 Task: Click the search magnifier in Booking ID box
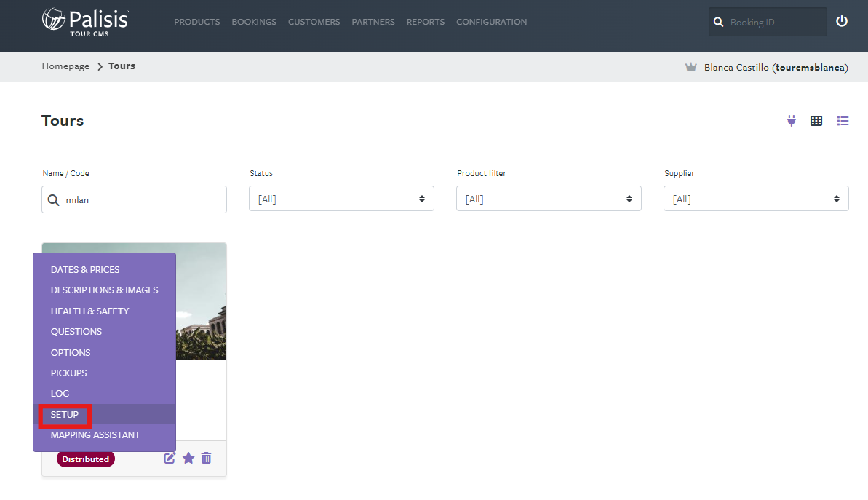click(719, 22)
